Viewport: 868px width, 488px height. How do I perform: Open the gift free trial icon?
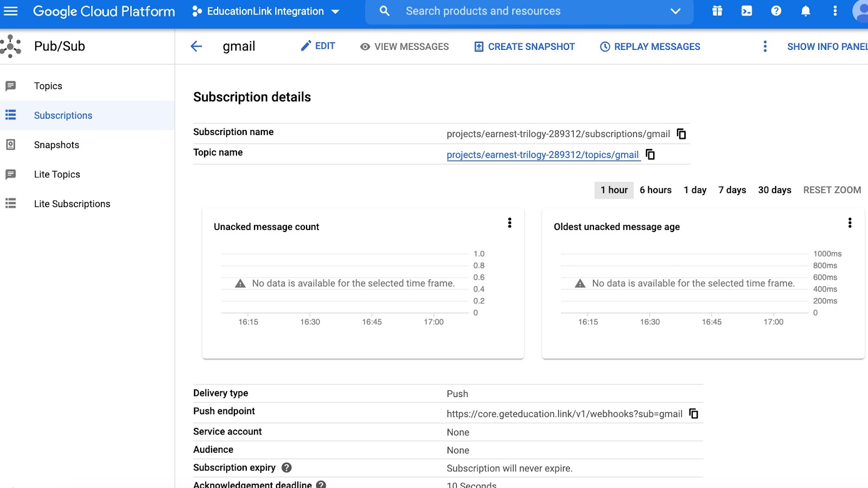717,11
